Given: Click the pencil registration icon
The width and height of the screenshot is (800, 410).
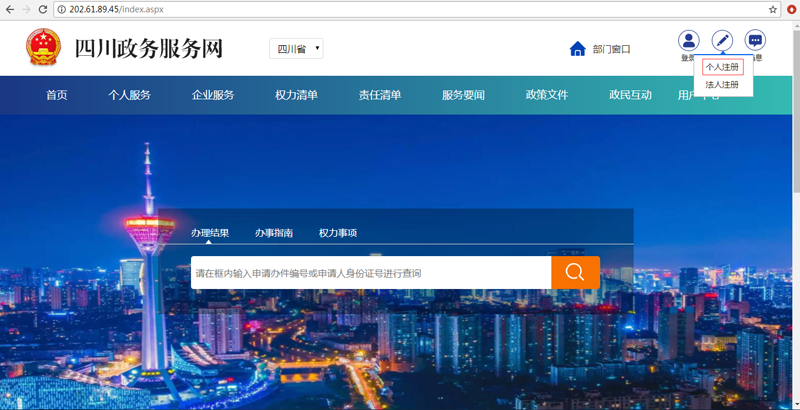Looking at the screenshot, I should coord(722,41).
